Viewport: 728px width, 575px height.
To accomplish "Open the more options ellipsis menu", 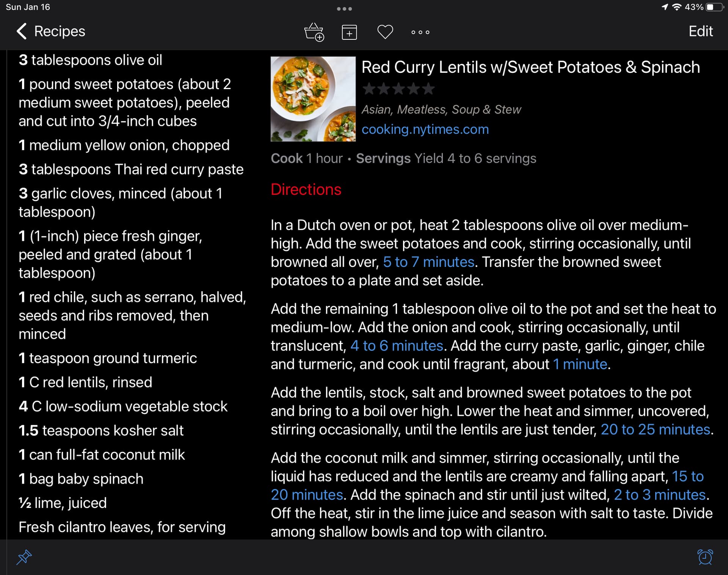I will [420, 32].
